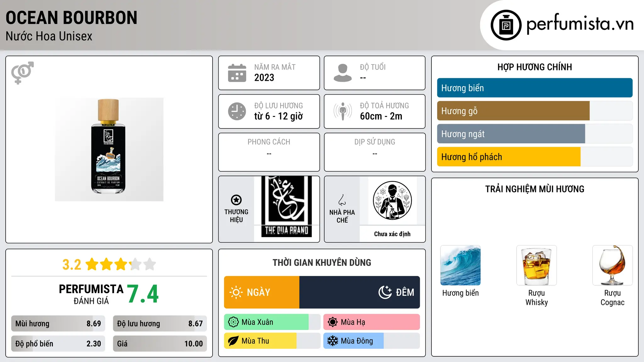
Task: Click the snowflake icon beside Mùa Đông
Action: tap(333, 341)
